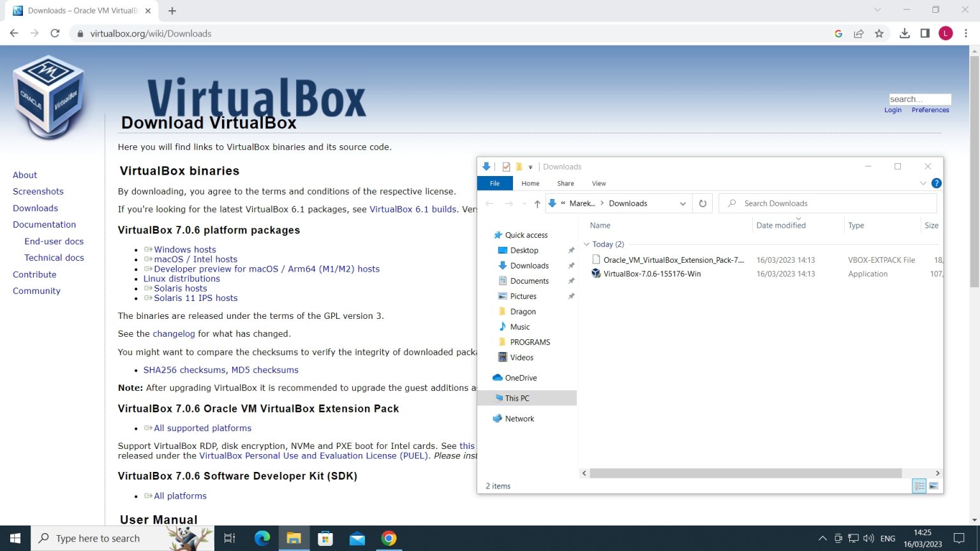This screenshot has width=980, height=551.
Task: Expand the File Explorer ribbon chevron
Action: click(x=923, y=184)
